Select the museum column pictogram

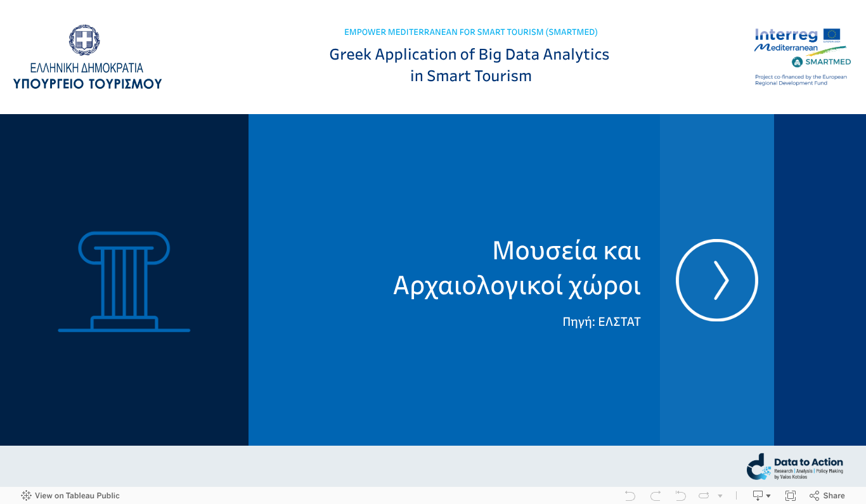click(x=124, y=281)
